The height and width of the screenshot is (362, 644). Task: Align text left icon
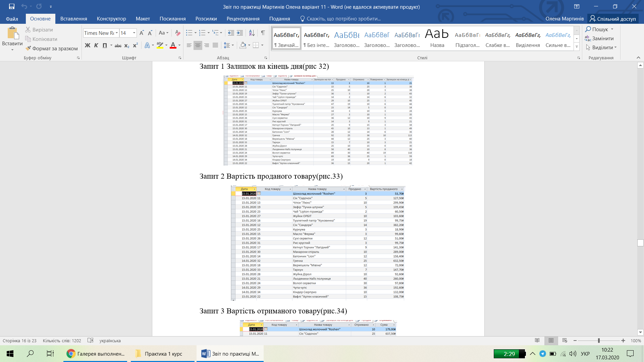coord(189,45)
